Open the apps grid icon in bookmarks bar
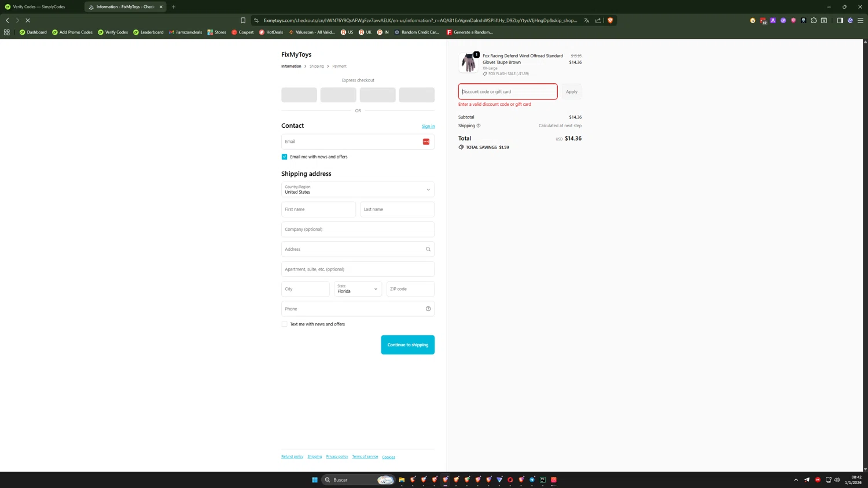The width and height of the screenshot is (868, 488). pos(7,32)
